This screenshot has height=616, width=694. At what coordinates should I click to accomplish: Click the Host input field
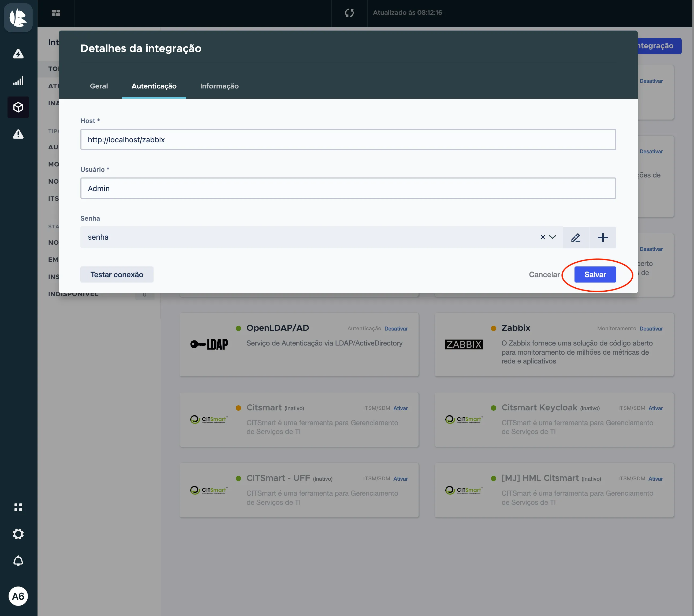[348, 140]
